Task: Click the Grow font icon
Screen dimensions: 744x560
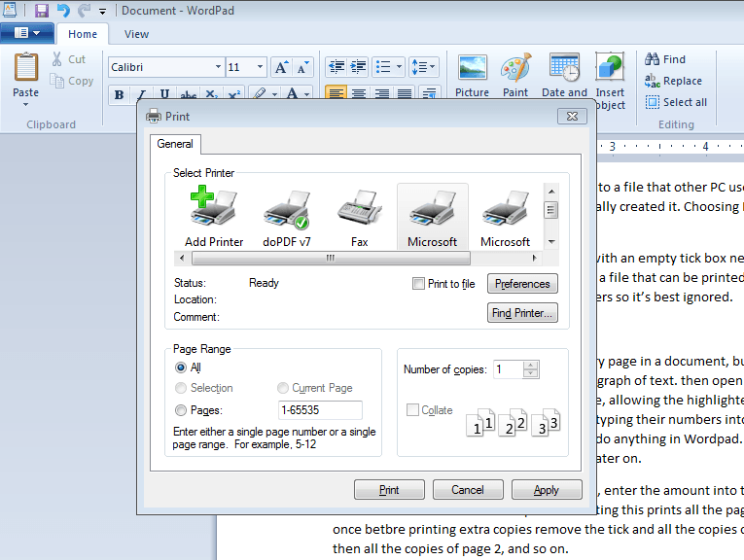Action: point(281,67)
